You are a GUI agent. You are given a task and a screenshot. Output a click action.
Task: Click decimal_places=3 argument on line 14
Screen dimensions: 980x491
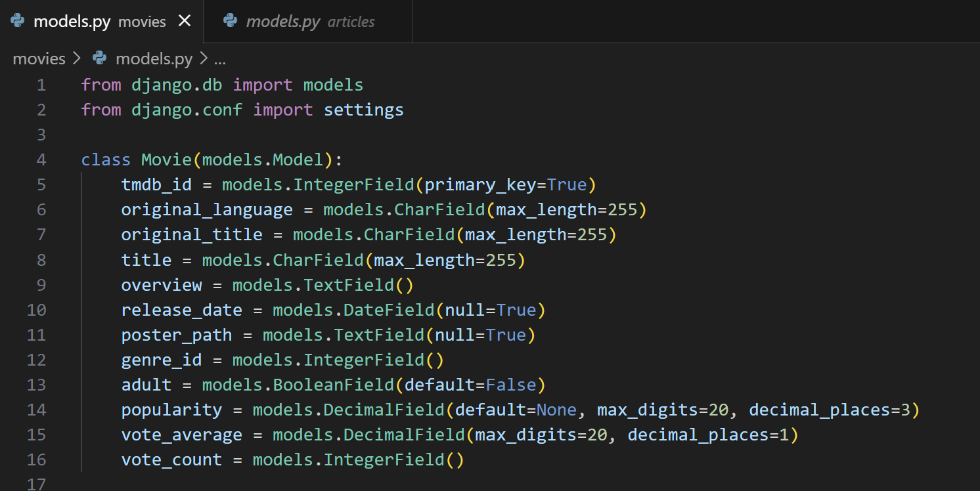(x=829, y=410)
